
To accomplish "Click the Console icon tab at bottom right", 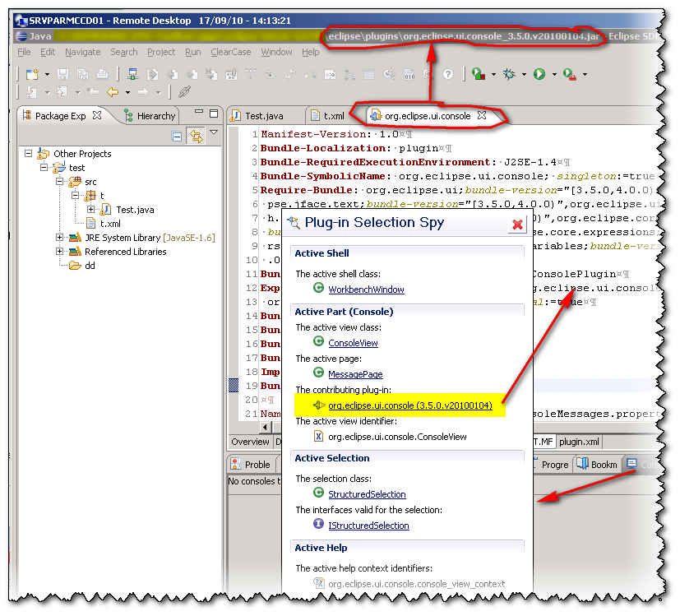I will [x=631, y=464].
